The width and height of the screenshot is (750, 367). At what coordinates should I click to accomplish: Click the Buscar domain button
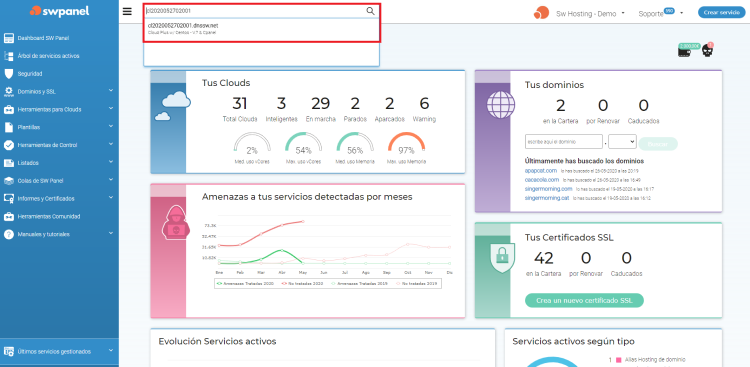pyautogui.click(x=658, y=144)
